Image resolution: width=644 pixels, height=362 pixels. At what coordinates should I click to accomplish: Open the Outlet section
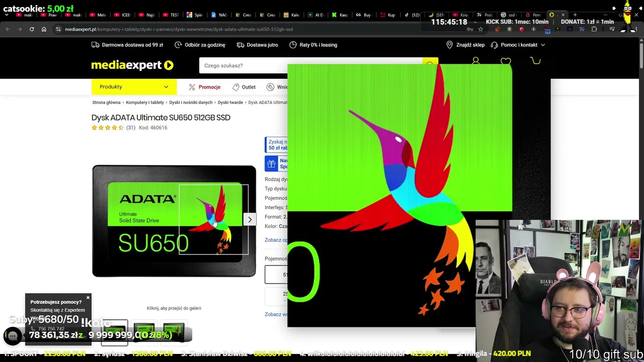tap(244, 87)
